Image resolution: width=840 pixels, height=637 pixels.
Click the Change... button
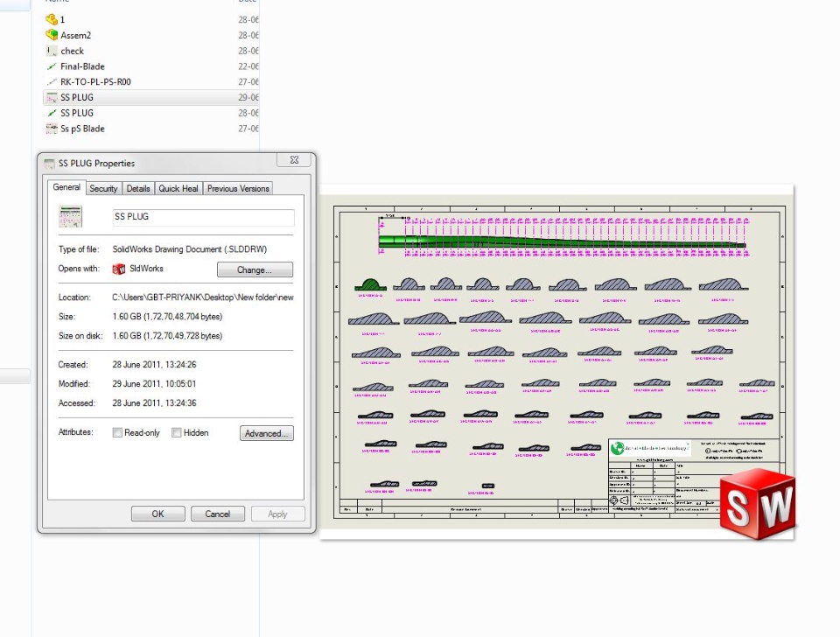(x=255, y=269)
